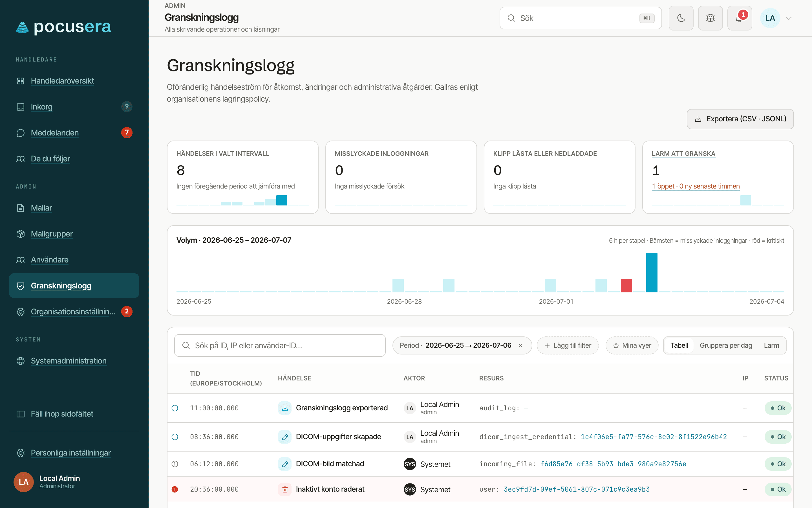812x508 pixels.
Task: Click the LA avatar in top bar
Action: [x=770, y=18]
